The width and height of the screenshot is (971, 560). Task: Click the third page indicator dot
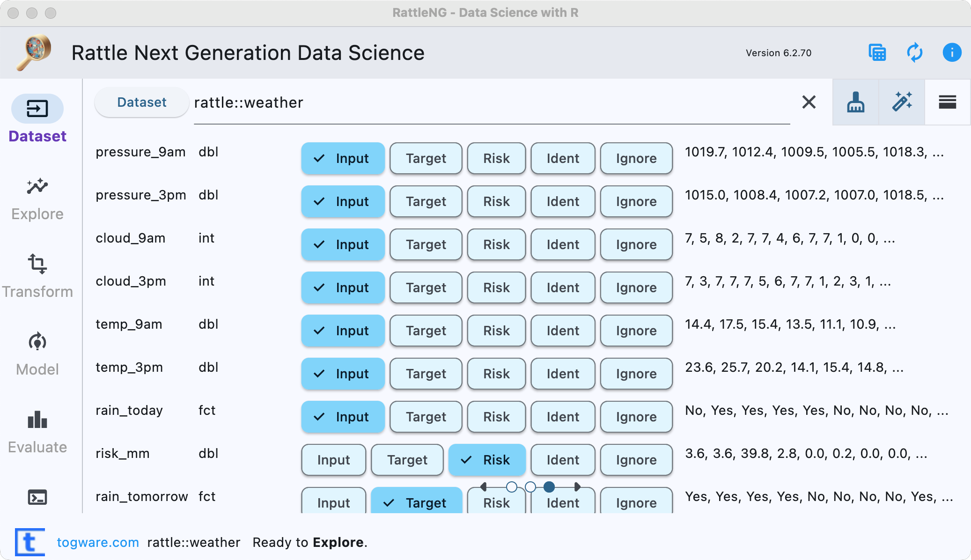[x=549, y=487]
